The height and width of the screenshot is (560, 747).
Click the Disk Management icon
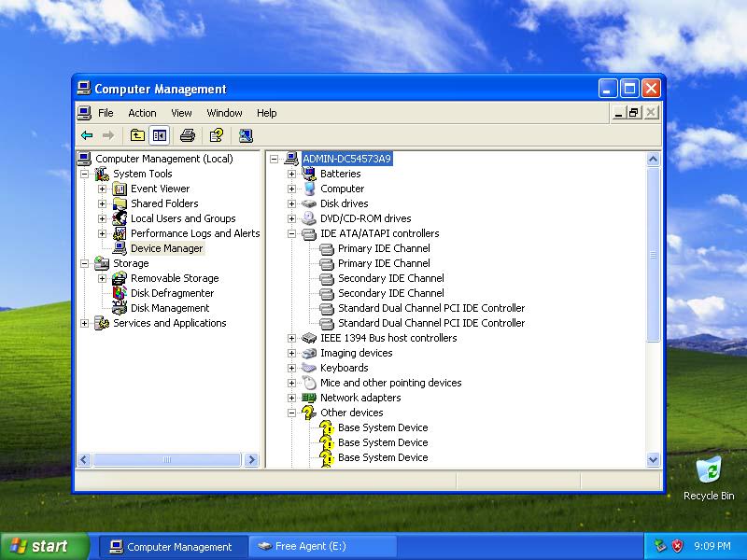[120, 308]
